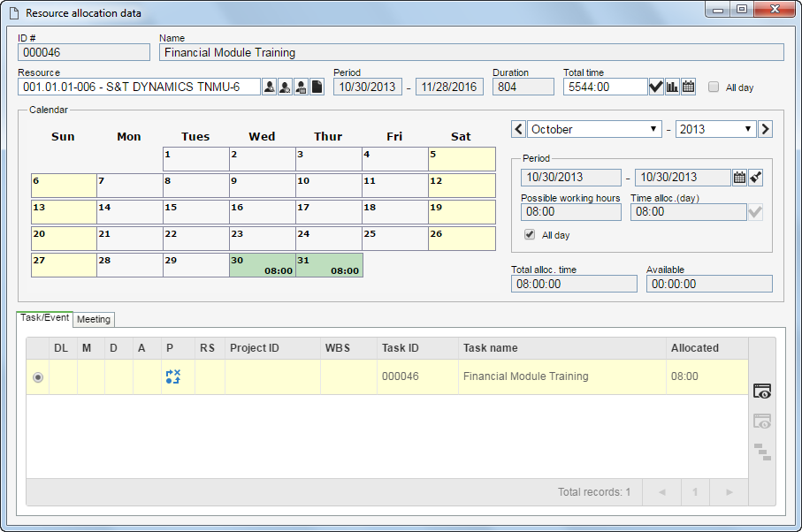The height and width of the screenshot is (532, 802).
Task: Click the grayed second eye icon beside the grid
Action: pos(762,422)
